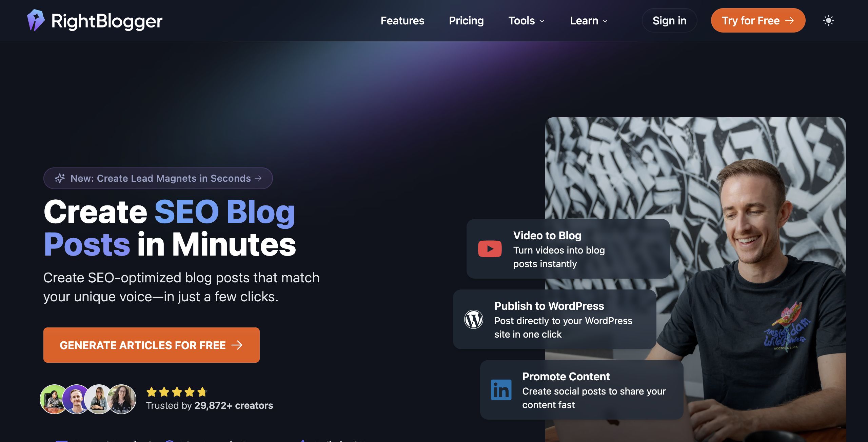Click the LinkedIn logo icon

point(501,390)
